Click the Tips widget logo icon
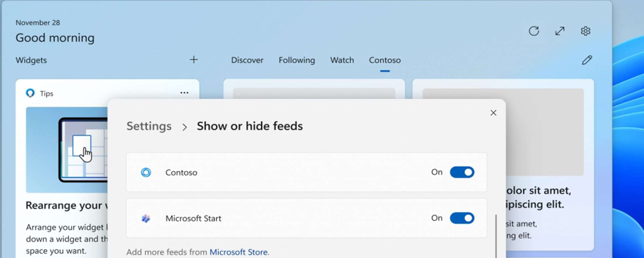The width and height of the screenshot is (644, 258). tap(30, 93)
